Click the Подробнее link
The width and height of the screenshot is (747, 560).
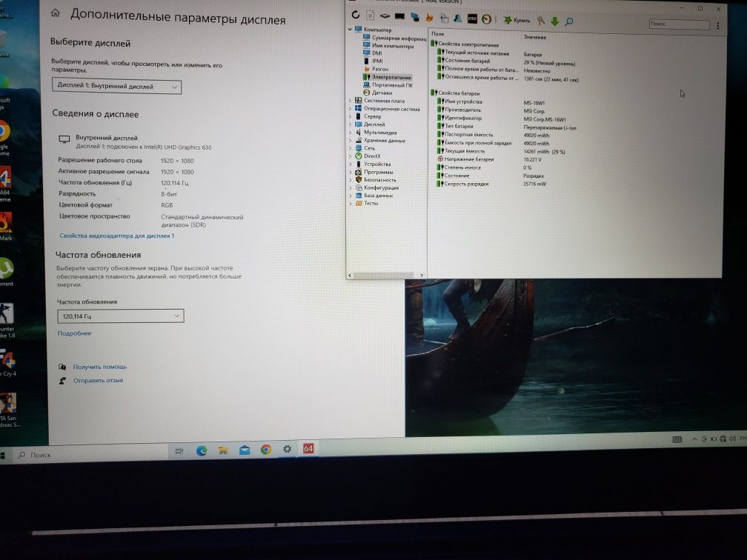click(74, 333)
